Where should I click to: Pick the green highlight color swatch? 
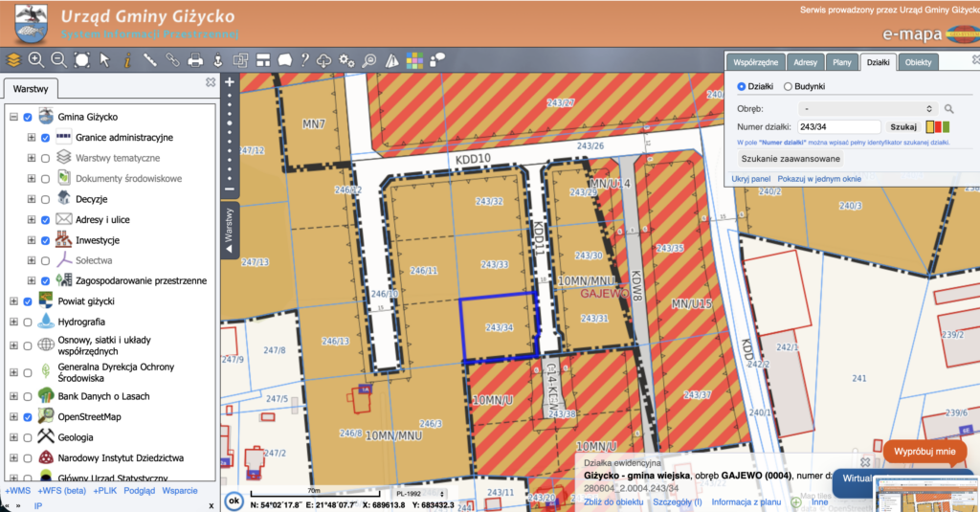tap(946, 127)
